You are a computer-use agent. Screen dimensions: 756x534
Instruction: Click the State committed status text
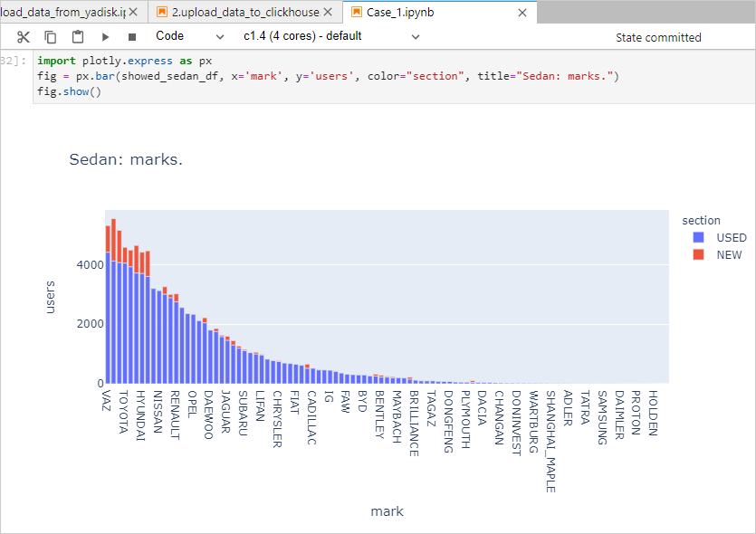point(658,37)
